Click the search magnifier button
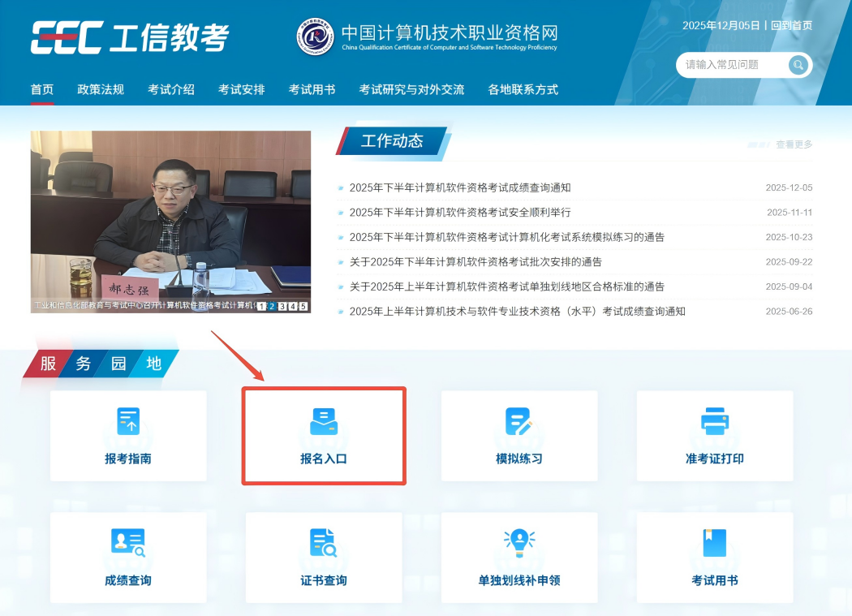This screenshot has height=616, width=852. pyautogui.click(x=798, y=65)
